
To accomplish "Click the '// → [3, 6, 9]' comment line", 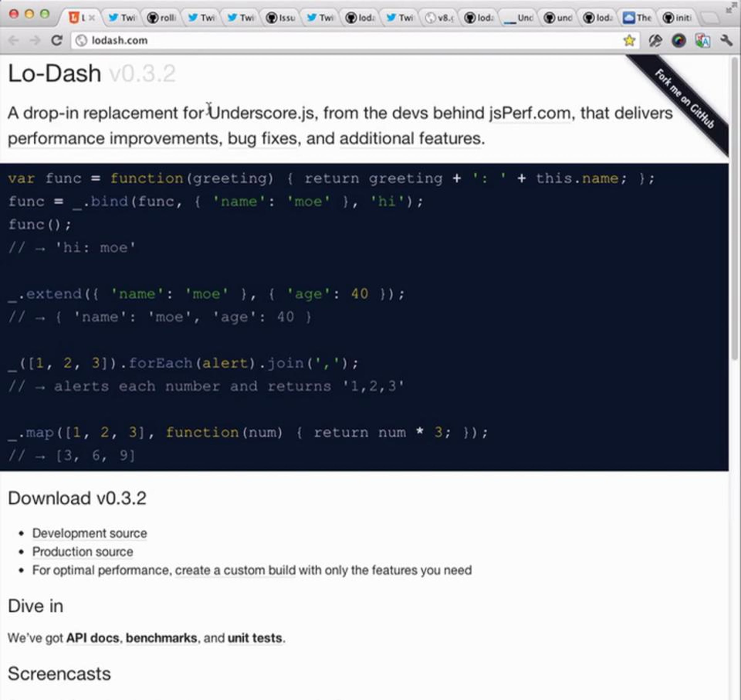I will click(x=72, y=456).
